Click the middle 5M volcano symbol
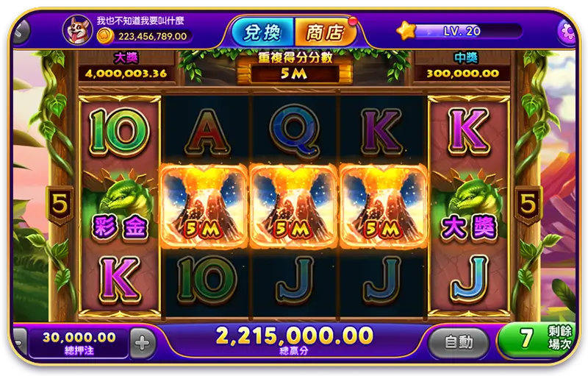The image size is (588, 376). [293, 205]
